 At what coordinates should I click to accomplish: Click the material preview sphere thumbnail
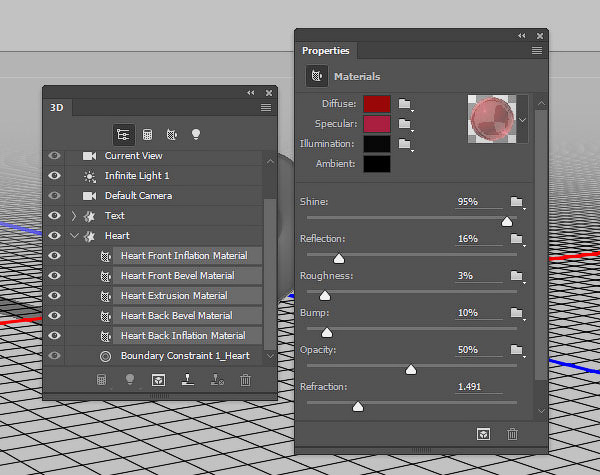(x=492, y=119)
